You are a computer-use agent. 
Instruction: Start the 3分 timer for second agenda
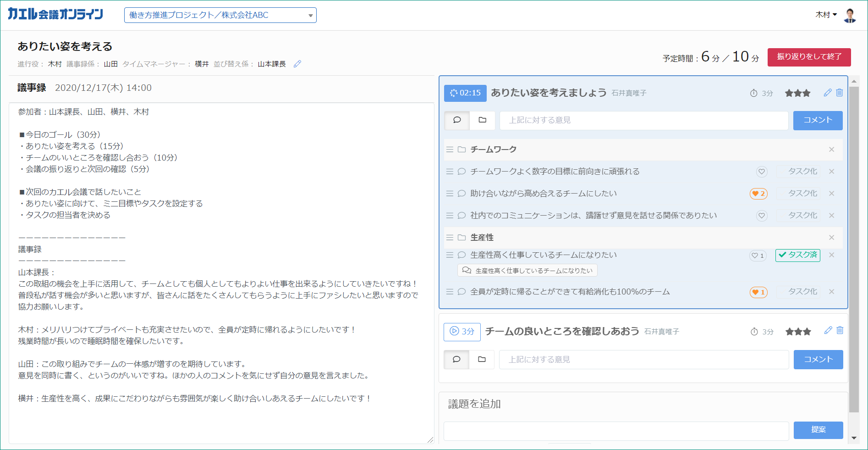click(x=462, y=332)
